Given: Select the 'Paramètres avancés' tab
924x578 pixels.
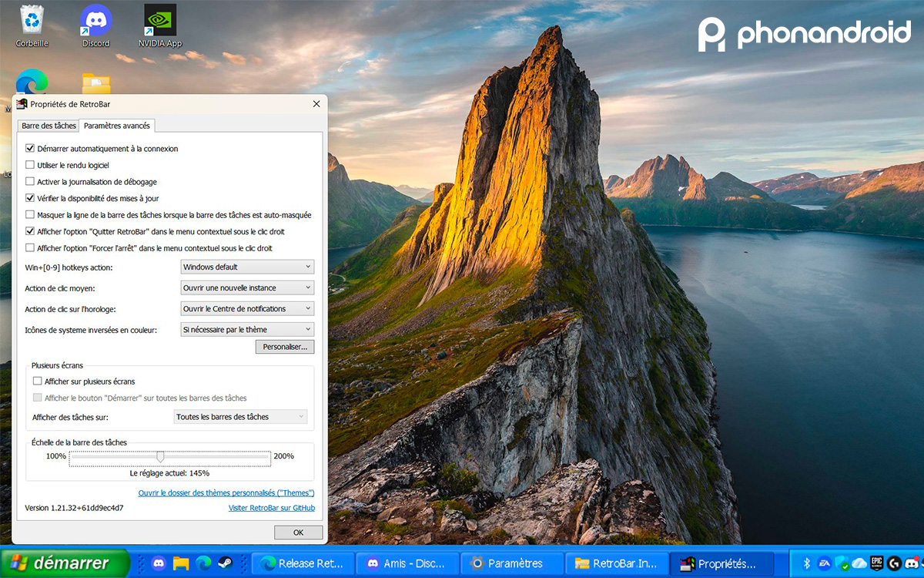Looking at the screenshot, I should pos(117,126).
